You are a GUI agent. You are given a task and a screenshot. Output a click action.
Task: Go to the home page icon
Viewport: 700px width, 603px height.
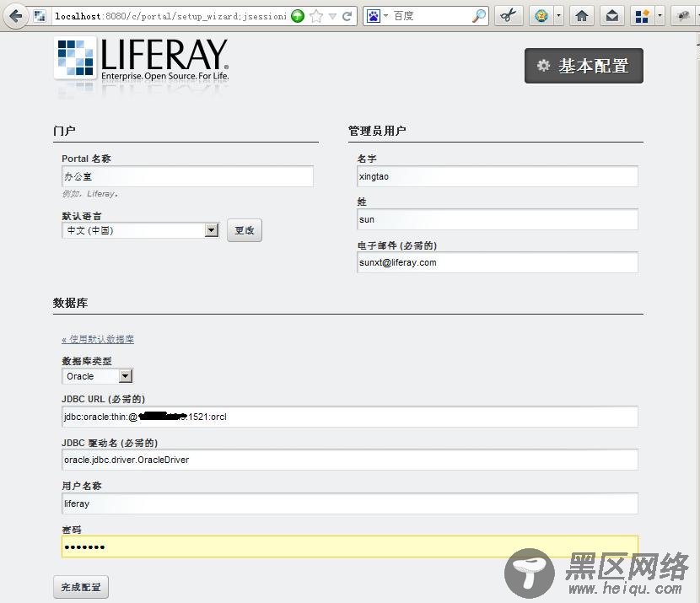click(582, 16)
